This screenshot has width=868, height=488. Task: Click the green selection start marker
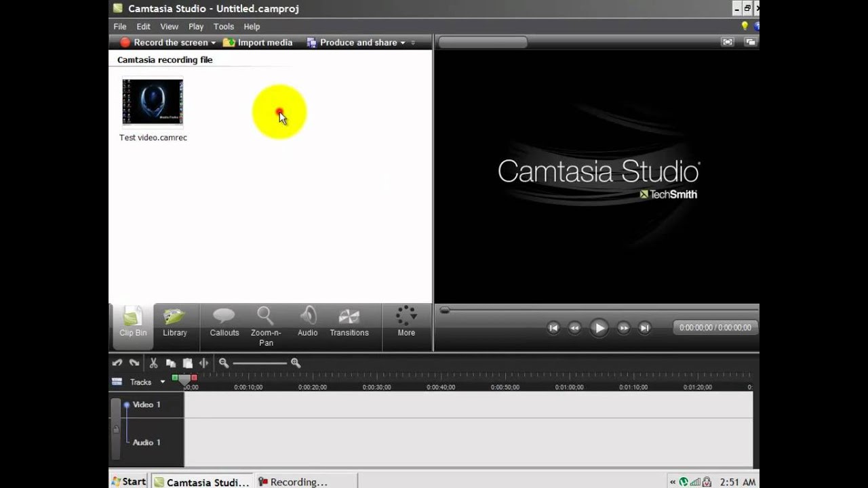pyautogui.click(x=175, y=378)
